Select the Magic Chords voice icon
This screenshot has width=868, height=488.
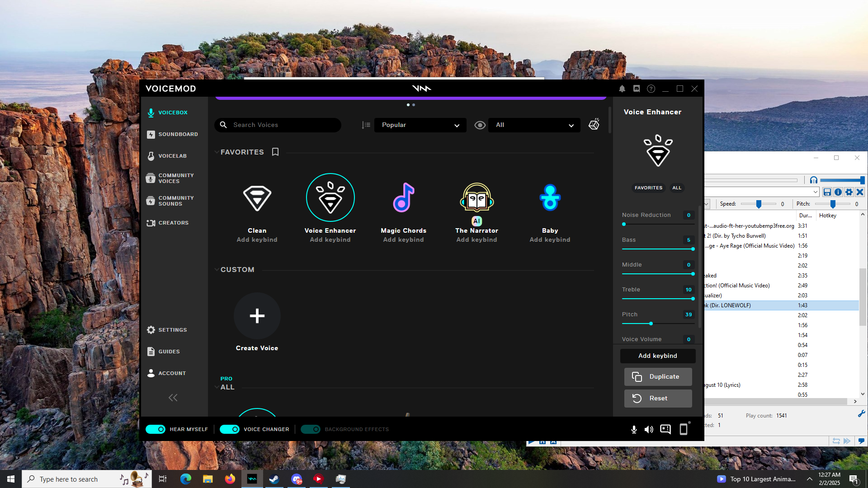pos(403,198)
